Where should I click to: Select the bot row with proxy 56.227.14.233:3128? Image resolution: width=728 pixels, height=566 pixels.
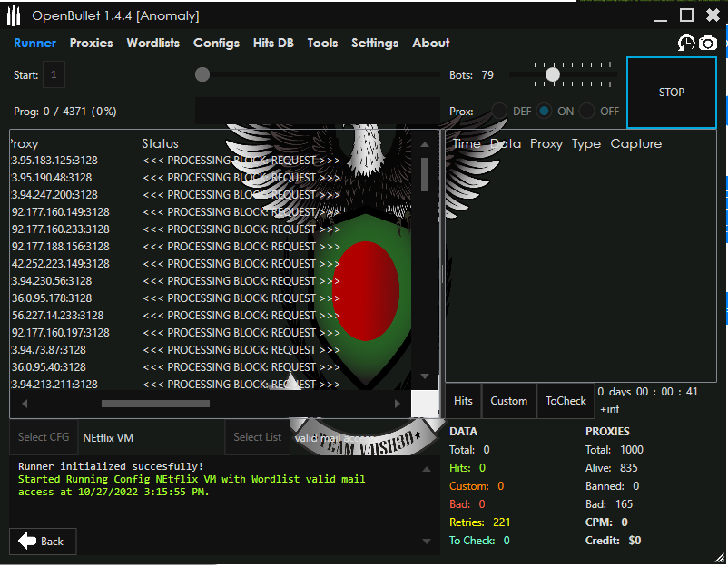(210, 316)
